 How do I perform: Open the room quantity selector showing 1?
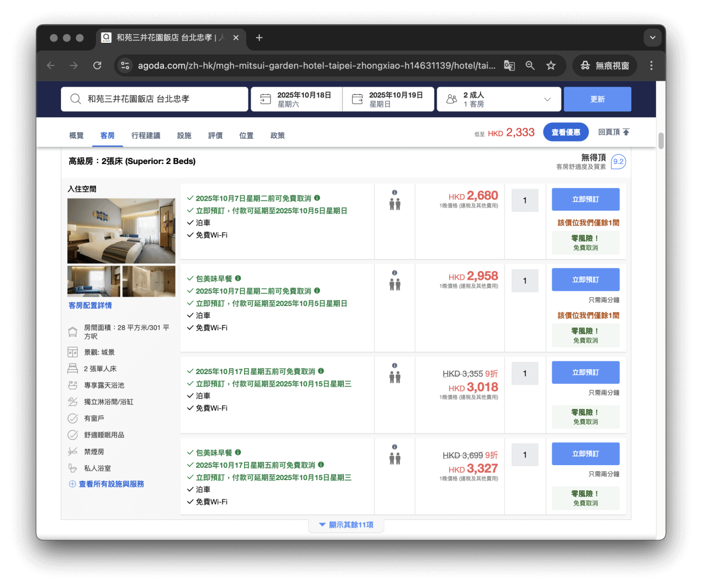pyautogui.click(x=524, y=200)
